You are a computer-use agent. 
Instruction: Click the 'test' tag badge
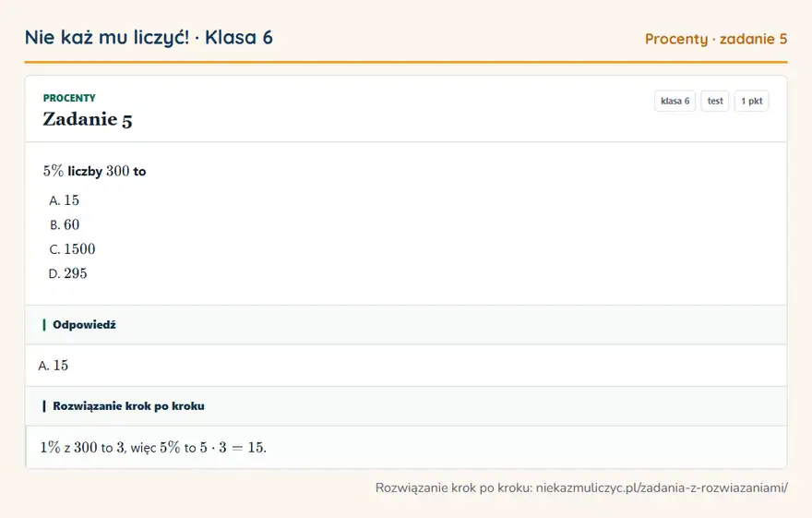click(714, 101)
